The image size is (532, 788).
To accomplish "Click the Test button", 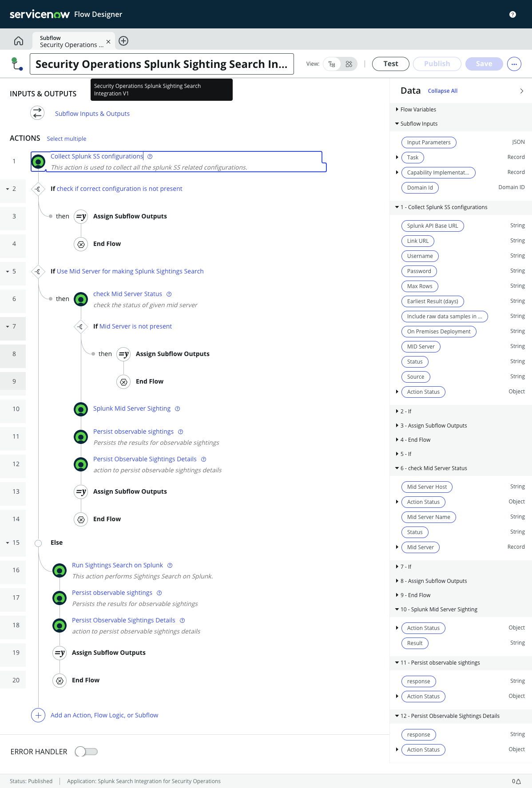I will [x=391, y=63].
